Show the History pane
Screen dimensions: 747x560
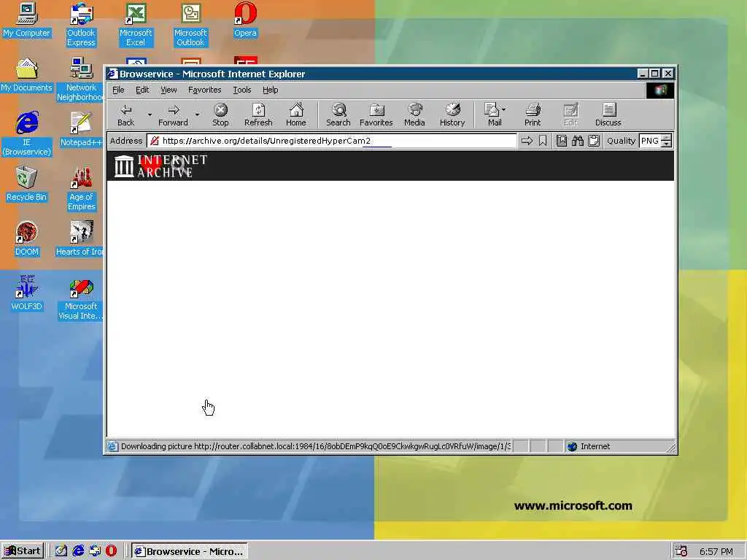452,115
